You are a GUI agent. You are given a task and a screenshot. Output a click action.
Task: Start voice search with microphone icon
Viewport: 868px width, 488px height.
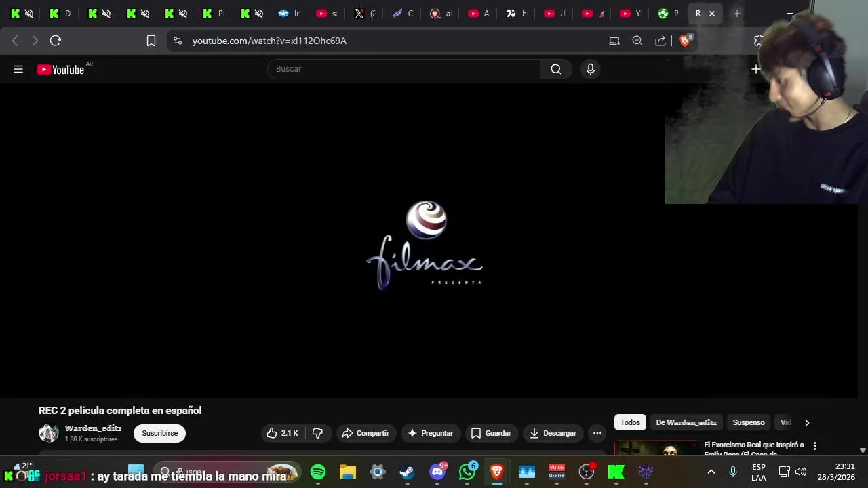pyautogui.click(x=591, y=69)
